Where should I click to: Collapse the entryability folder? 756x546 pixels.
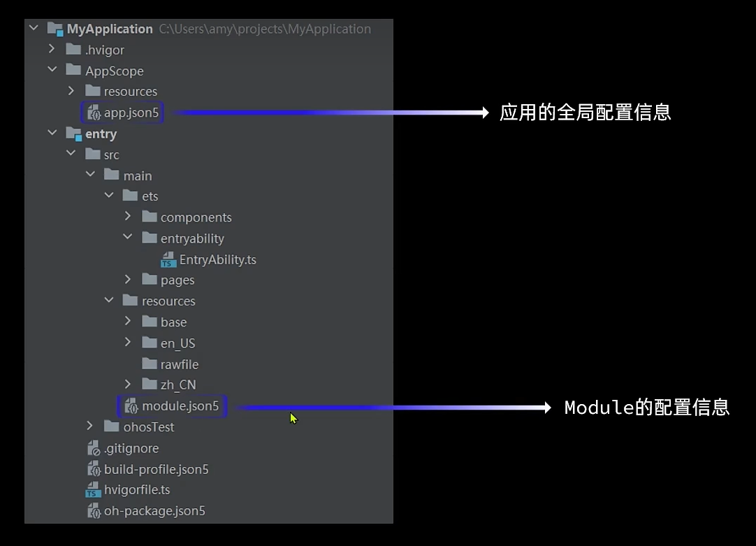127,238
